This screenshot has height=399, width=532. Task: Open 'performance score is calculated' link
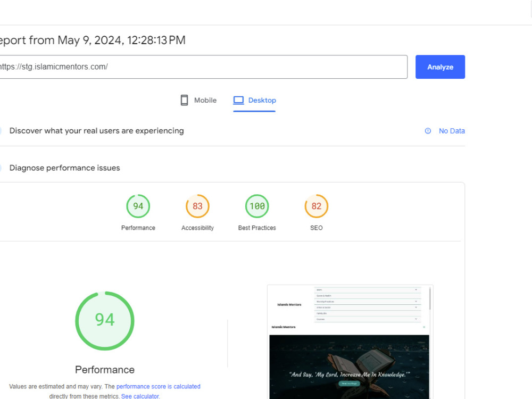(x=158, y=386)
